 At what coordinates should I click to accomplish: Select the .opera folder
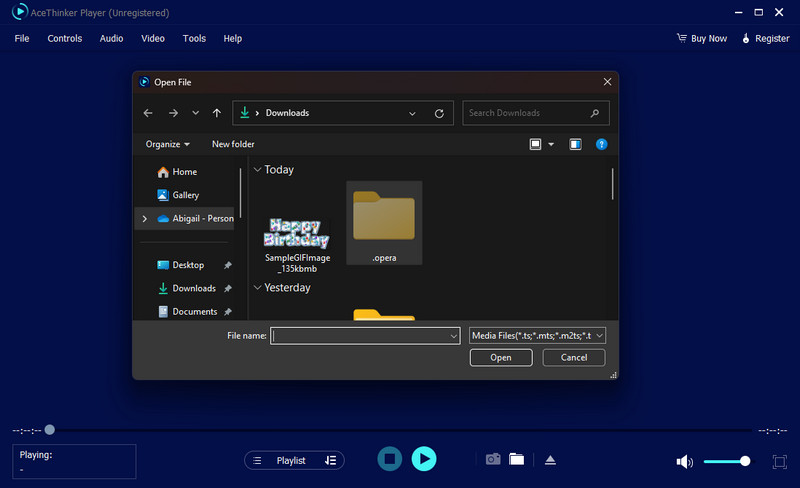pyautogui.click(x=384, y=223)
